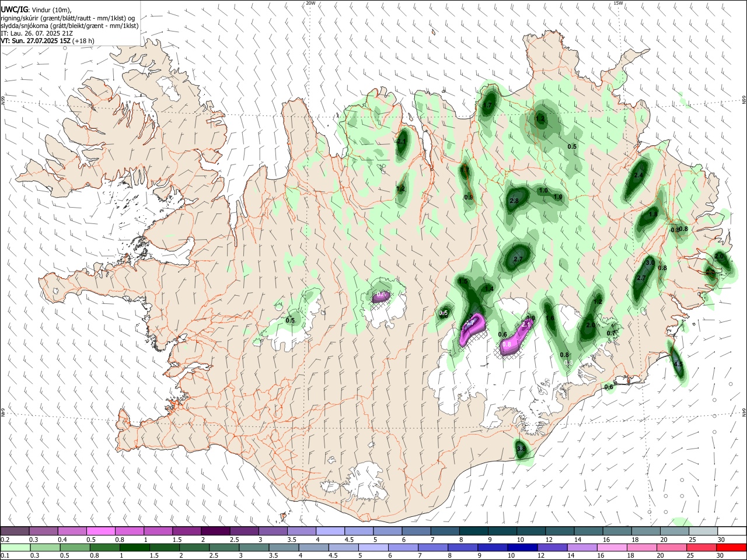Click the valid time 'VT: Sun. 27.07.2025 15Z'
The image size is (747, 560).
coord(36,41)
